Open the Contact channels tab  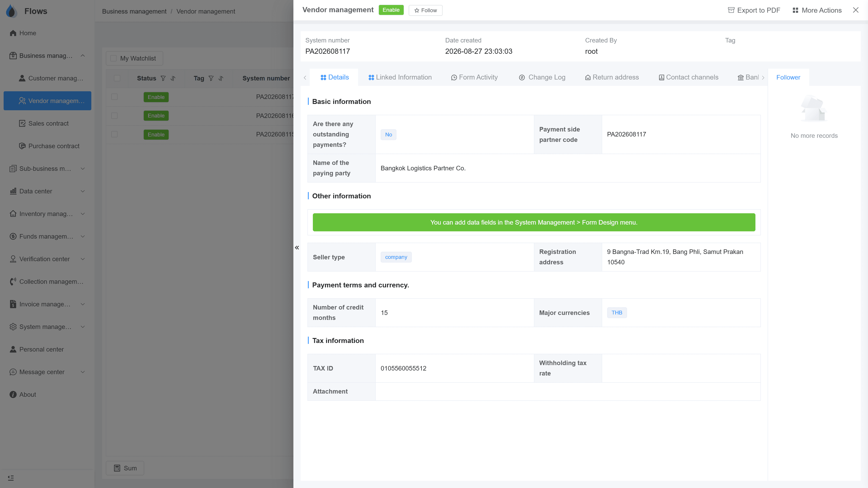[x=688, y=77]
